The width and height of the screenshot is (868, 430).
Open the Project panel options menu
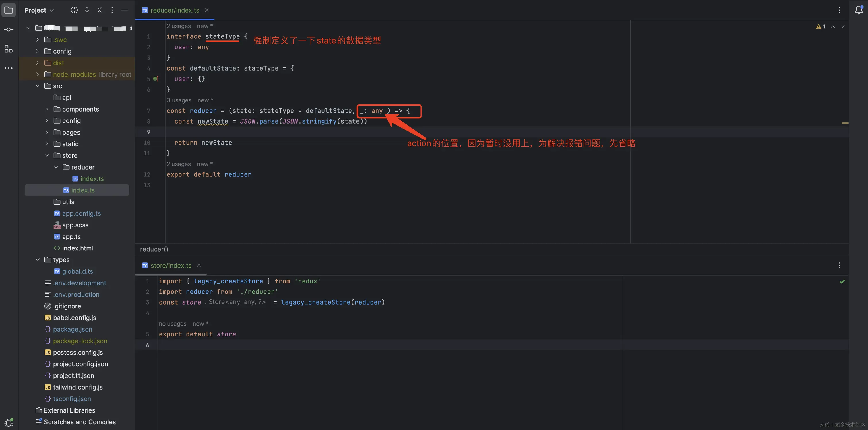coord(112,10)
